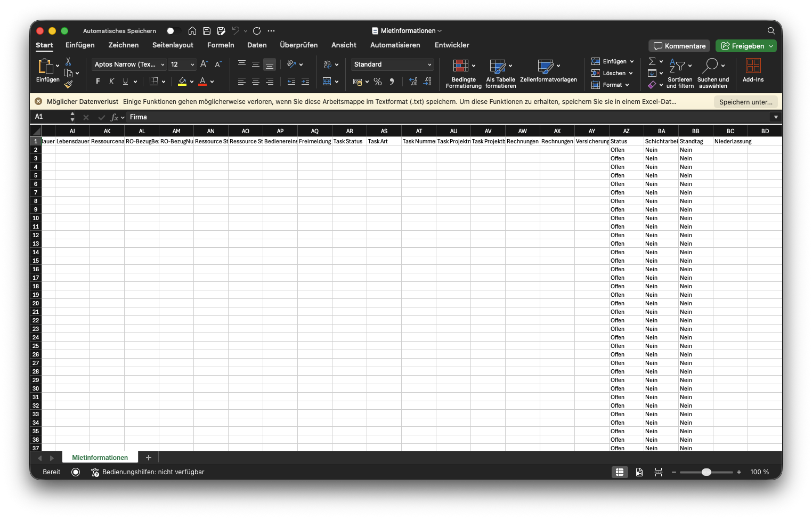The height and width of the screenshot is (519, 812).
Task: Click the Fill color bucket icon
Action: 182,82
